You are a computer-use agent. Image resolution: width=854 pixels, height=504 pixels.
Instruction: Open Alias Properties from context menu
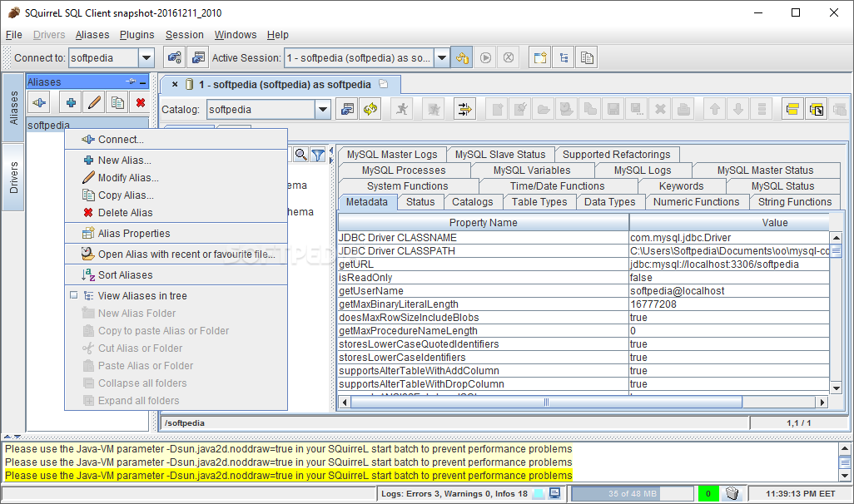tap(176, 233)
